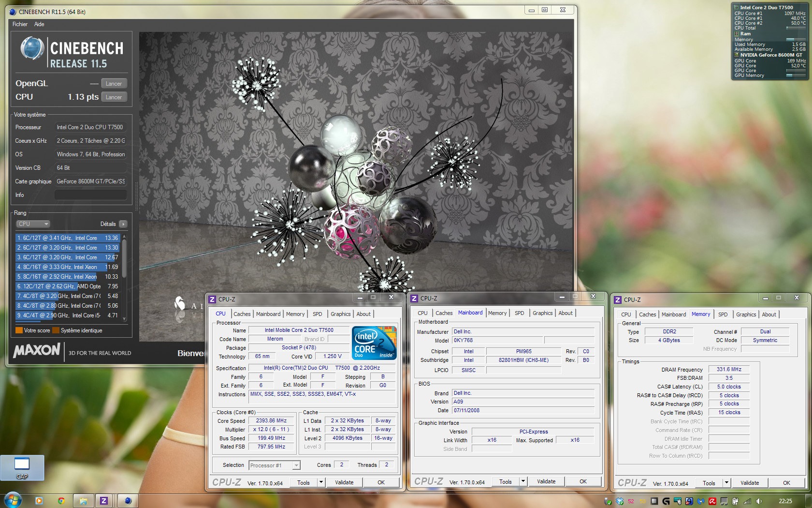The height and width of the screenshot is (508, 812).
Task: Click the yellow 50 temperature tray icon
Action: (x=642, y=501)
